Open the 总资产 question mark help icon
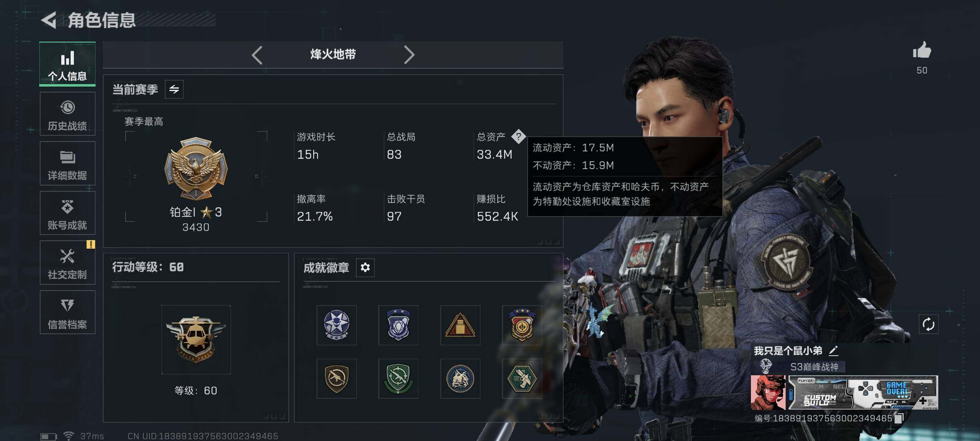This screenshot has height=441, width=980. click(x=518, y=136)
